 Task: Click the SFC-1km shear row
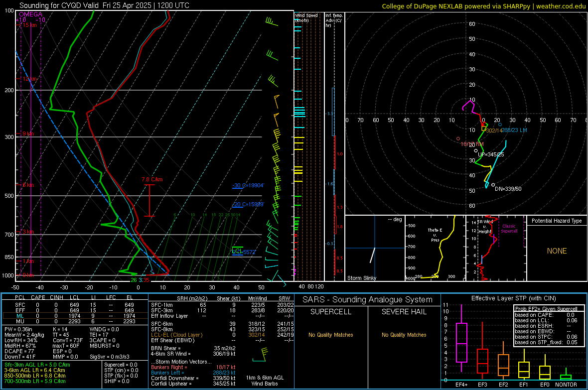(222, 305)
